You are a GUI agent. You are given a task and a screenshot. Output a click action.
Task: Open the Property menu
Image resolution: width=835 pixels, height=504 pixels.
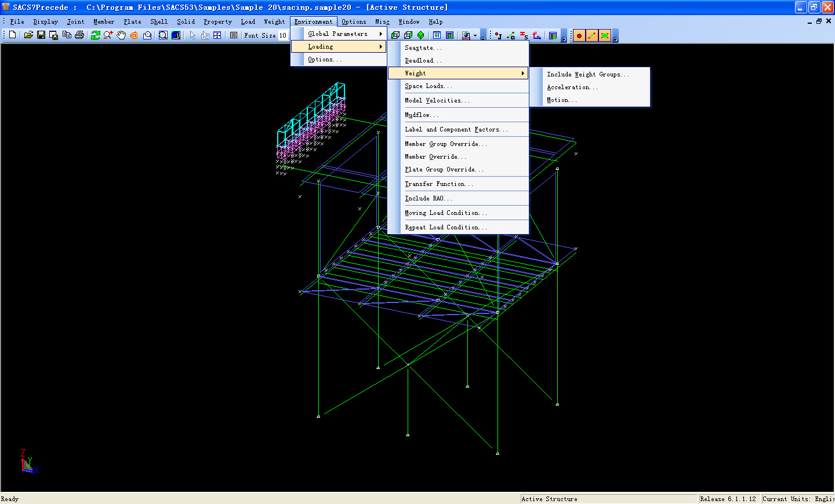pos(217,21)
